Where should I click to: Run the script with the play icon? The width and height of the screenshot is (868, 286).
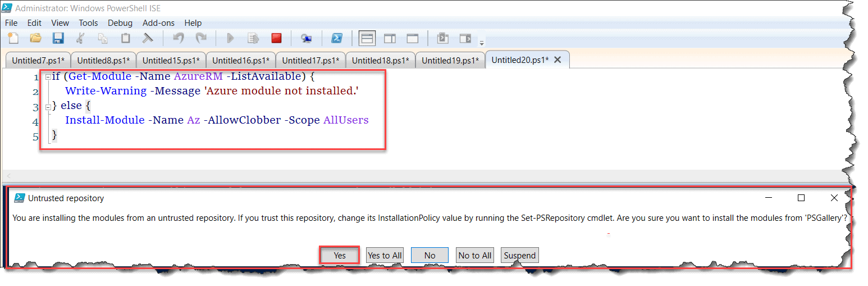point(230,38)
